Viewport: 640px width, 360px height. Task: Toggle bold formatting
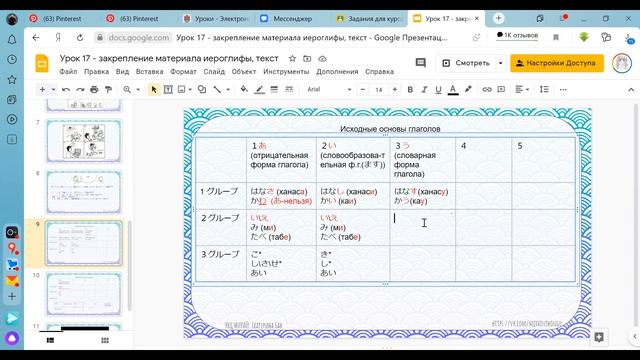[x=410, y=89]
